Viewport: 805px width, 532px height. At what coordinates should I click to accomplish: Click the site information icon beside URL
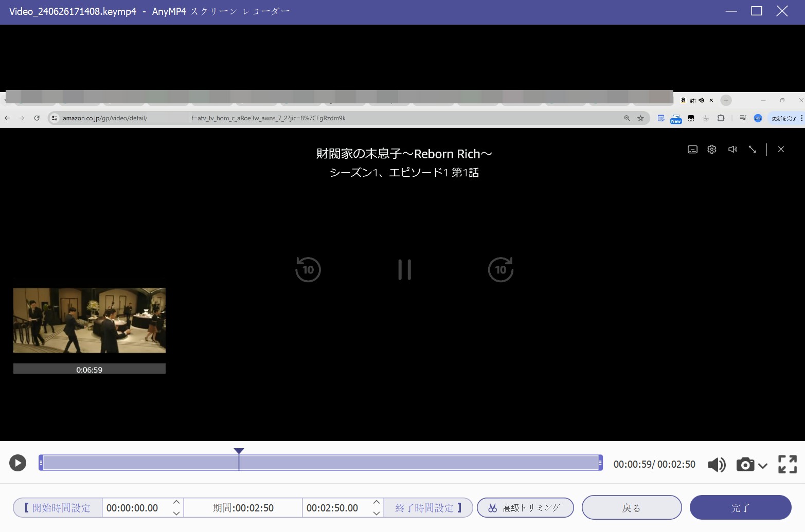(x=55, y=118)
